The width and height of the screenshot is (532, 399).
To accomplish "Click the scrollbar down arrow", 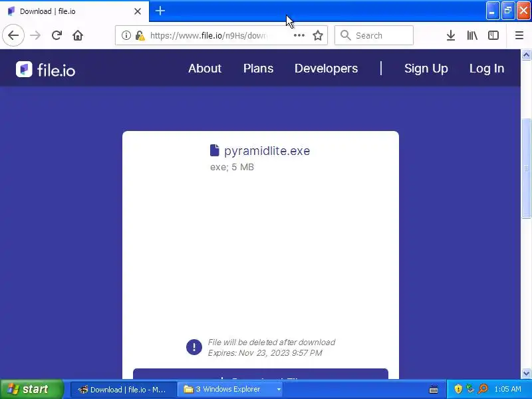I will click(x=526, y=373).
